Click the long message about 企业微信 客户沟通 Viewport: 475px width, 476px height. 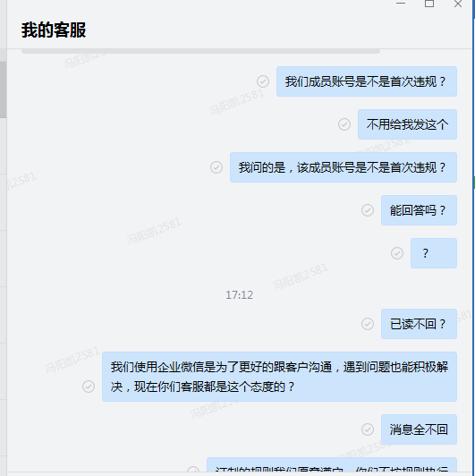279,377
